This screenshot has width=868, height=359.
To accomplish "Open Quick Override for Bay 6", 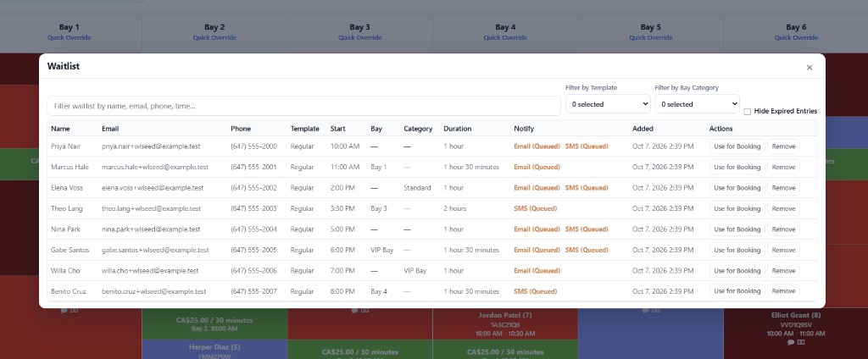I will pyautogui.click(x=795, y=37).
